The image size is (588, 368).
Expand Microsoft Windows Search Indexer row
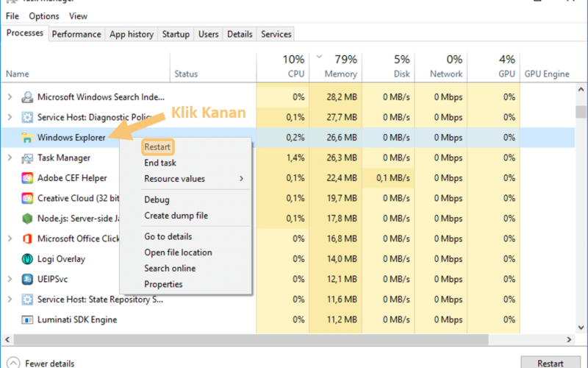pyautogui.click(x=10, y=97)
